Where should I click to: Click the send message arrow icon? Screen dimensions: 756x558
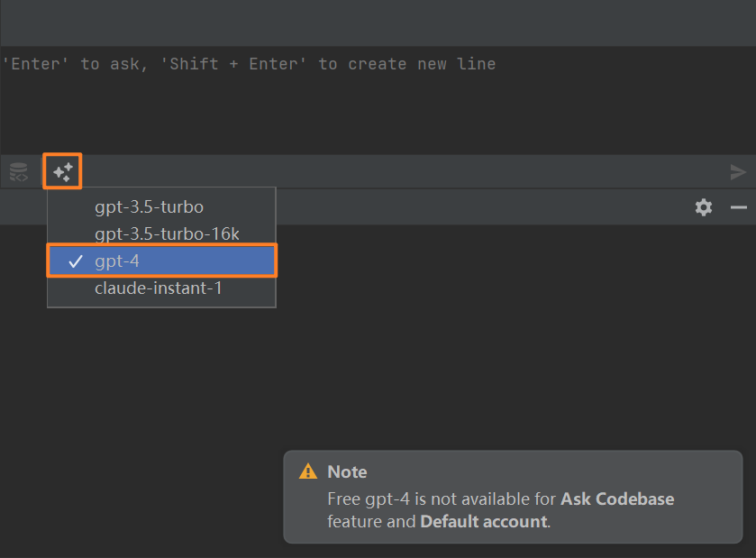[x=738, y=172]
